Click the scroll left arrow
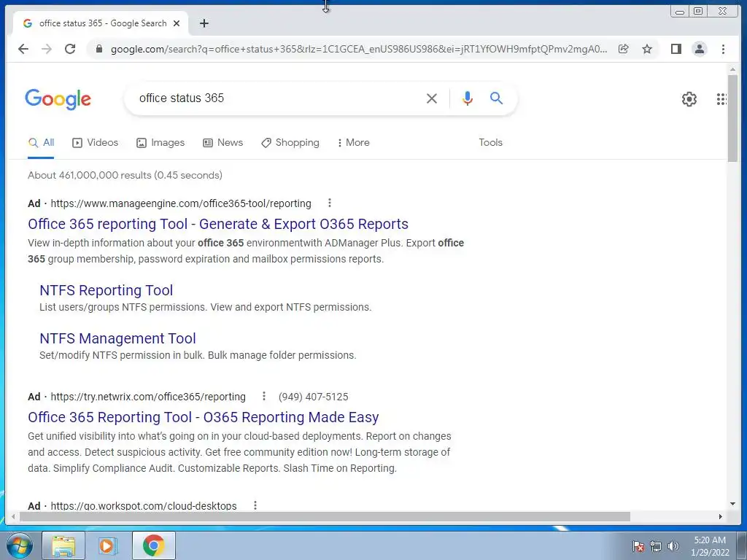This screenshot has width=747, height=560. [x=13, y=517]
